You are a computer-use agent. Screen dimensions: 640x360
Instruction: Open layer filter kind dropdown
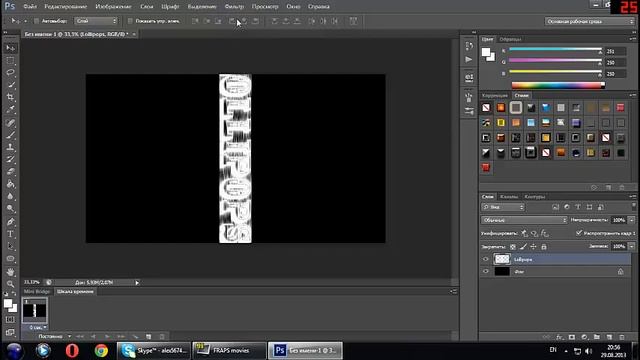pyautogui.click(x=503, y=207)
